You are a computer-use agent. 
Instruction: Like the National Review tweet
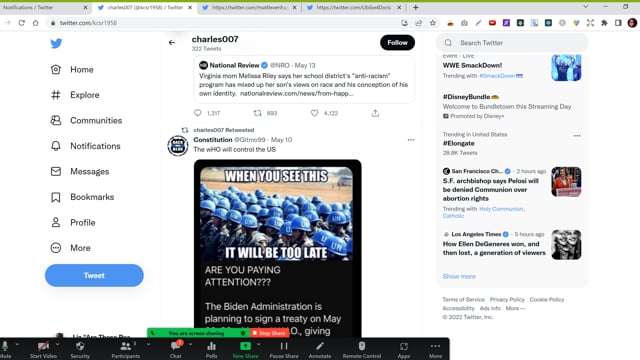tap(315, 113)
